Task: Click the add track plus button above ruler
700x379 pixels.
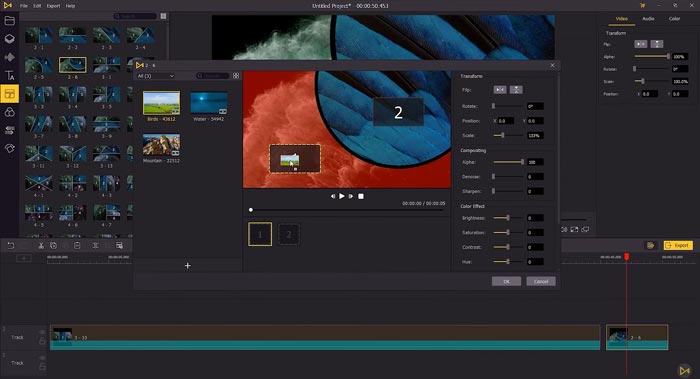Action: 24,258
